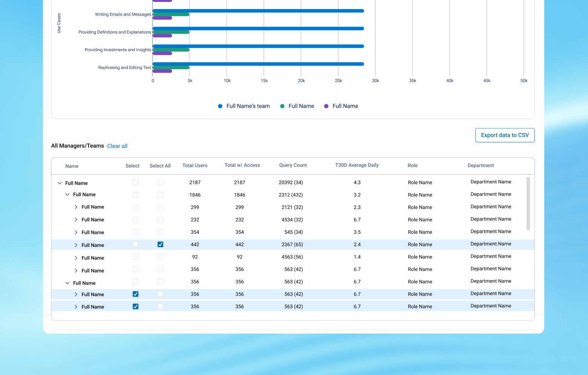Uncheck the Select box in the last table row
The width and height of the screenshot is (588, 375).
point(136,306)
